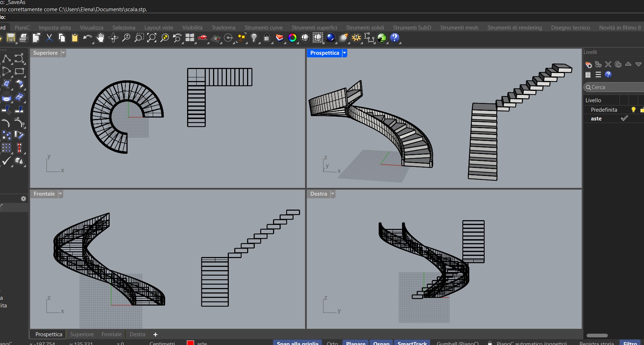Switch to the Frontale tab at bottom
The height and width of the screenshot is (345, 644).
(111, 334)
